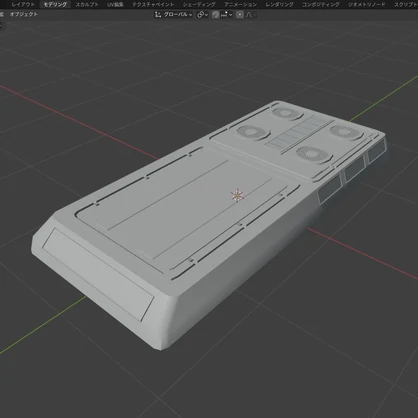Open the pivot point dropdown
Viewport: 418px width, 418px height.
[202, 15]
